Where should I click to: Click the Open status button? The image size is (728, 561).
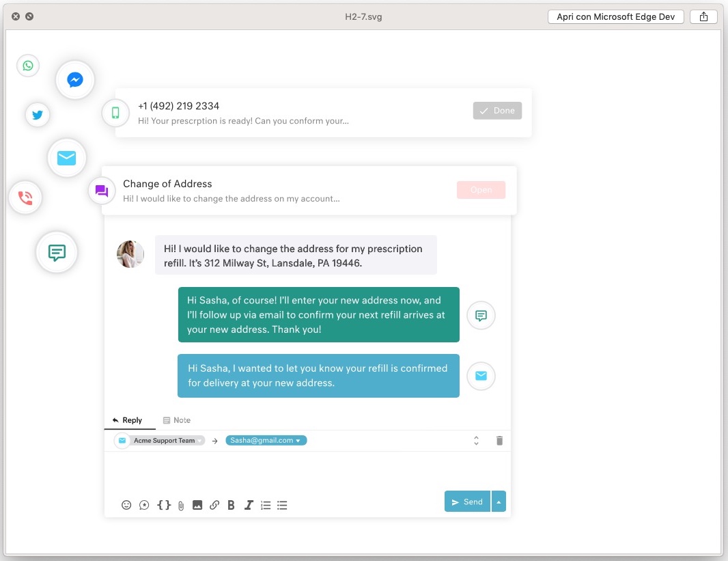point(481,190)
